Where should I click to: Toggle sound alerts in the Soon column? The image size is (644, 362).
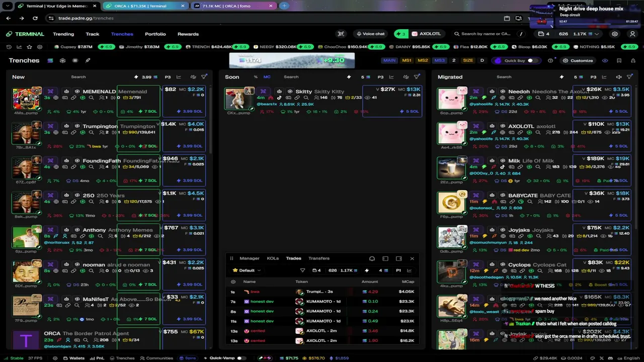[406, 77]
